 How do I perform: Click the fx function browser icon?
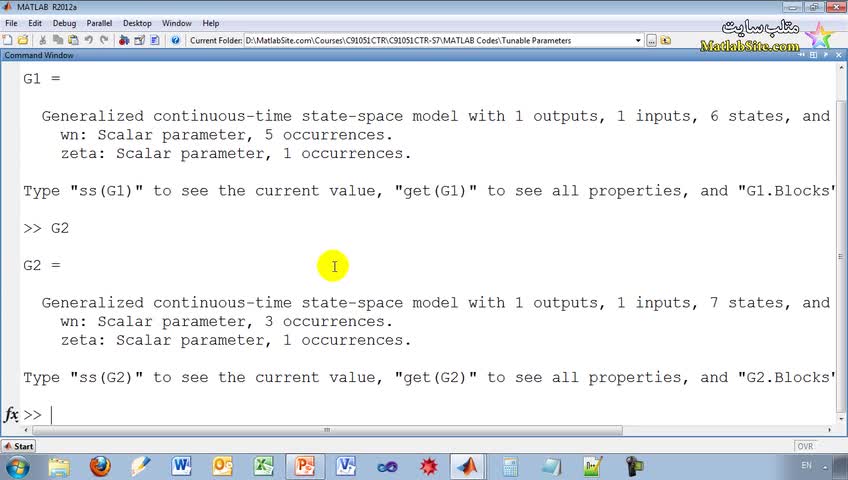click(x=11, y=415)
